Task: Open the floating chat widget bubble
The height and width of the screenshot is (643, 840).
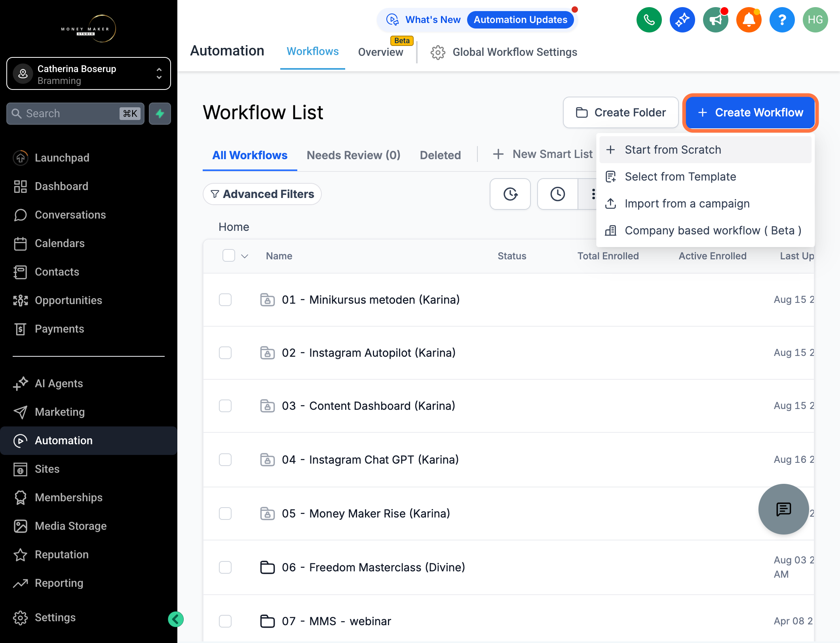Action: pos(783,509)
